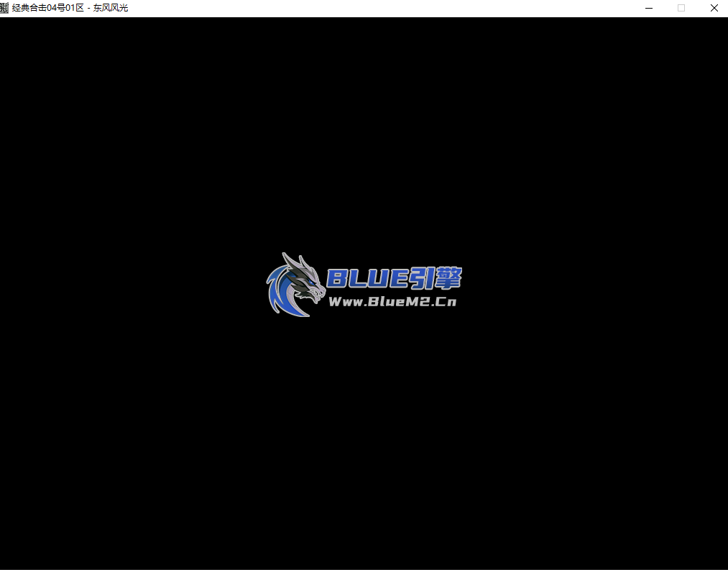Minimize the game window
The image size is (728, 570).
tap(649, 8)
